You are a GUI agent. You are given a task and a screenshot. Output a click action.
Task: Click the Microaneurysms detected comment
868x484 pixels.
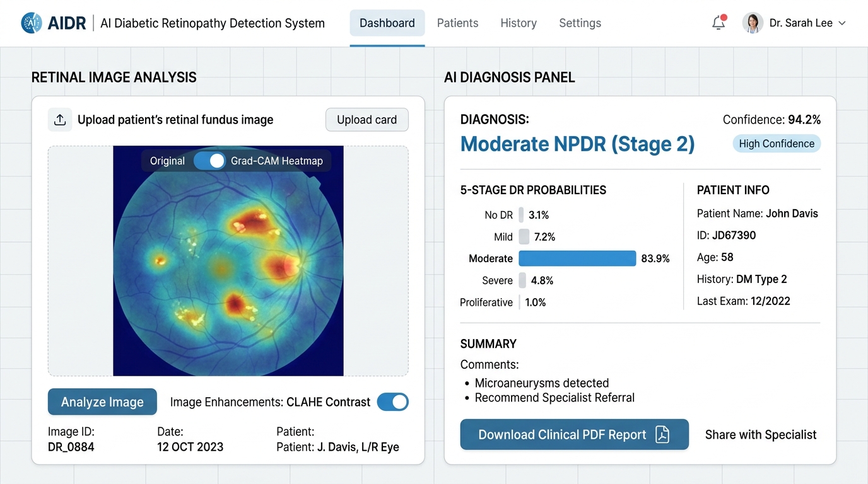pyautogui.click(x=542, y=383)
